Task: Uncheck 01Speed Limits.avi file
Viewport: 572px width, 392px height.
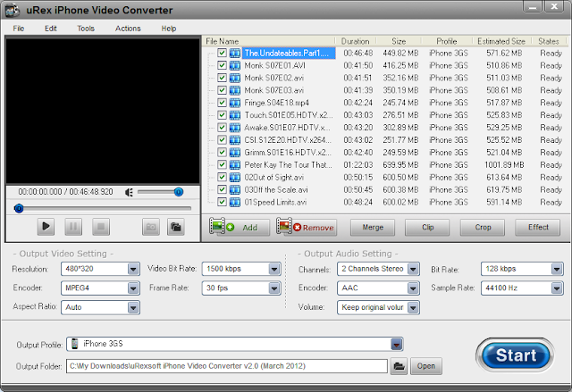Action: [222, 202]
